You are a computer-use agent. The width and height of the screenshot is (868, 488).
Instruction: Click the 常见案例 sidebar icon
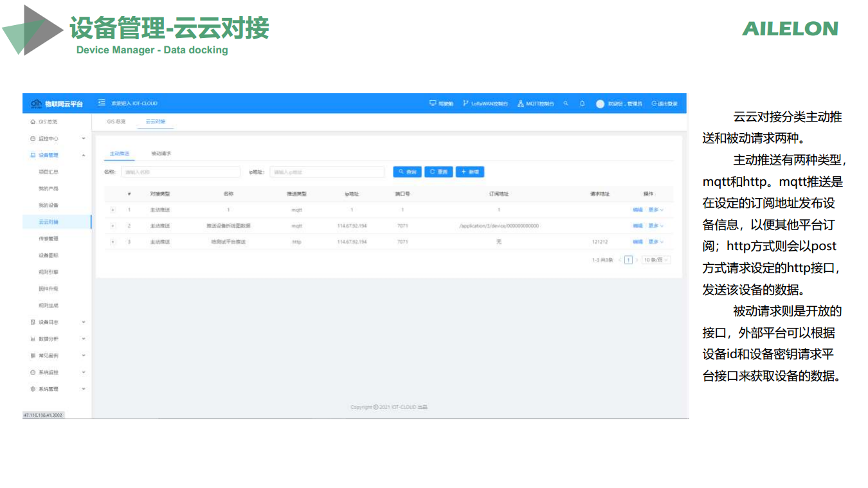point(33,356)
